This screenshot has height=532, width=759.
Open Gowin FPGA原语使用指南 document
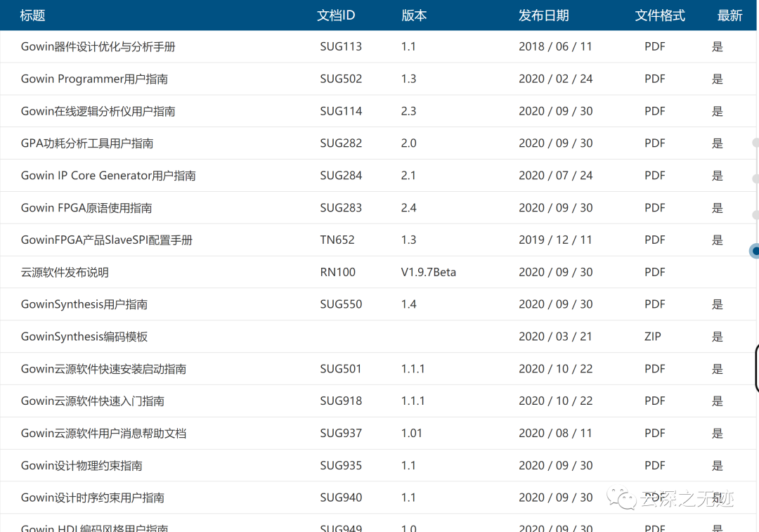point(86,207)
